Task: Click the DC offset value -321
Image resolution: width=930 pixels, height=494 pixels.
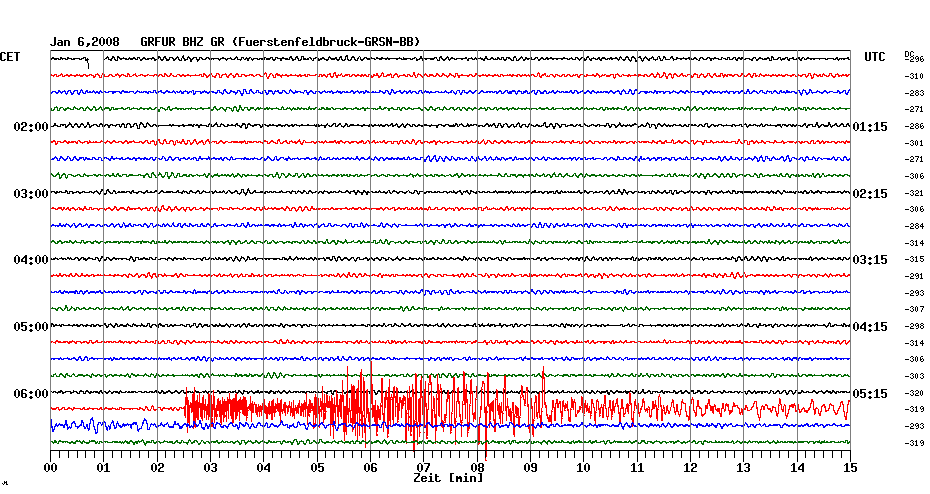Action: pyautogui.click(x=914, y=194)
